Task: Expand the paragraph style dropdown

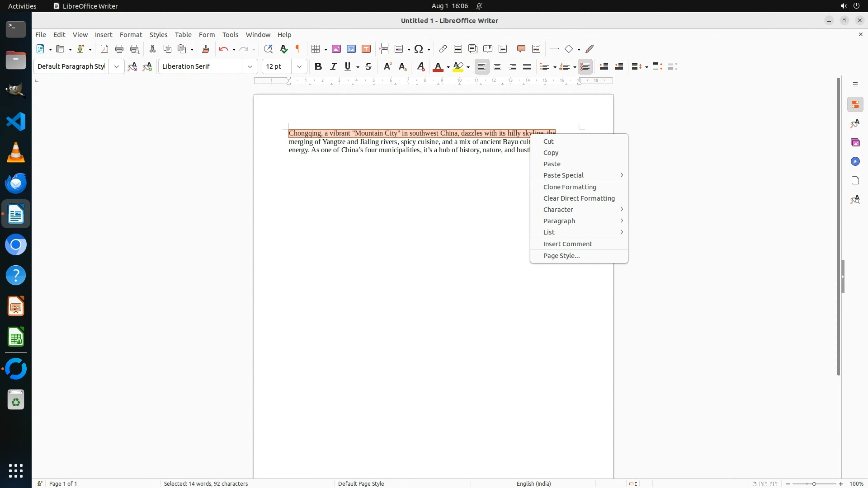Action: (x=117, y=67)
